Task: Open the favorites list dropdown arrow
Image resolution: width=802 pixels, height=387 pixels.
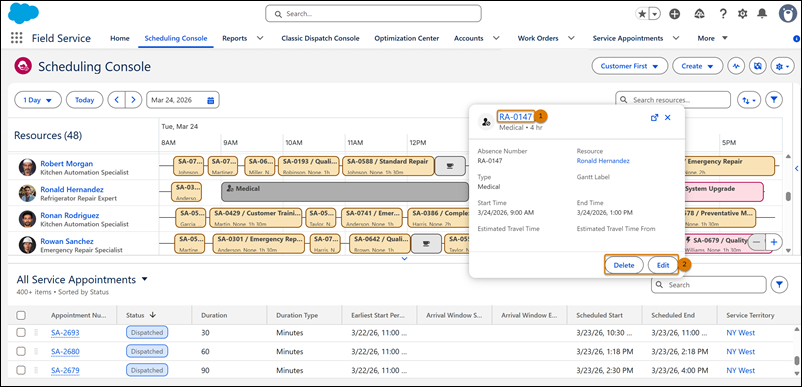Action: [x=655, y=14]
